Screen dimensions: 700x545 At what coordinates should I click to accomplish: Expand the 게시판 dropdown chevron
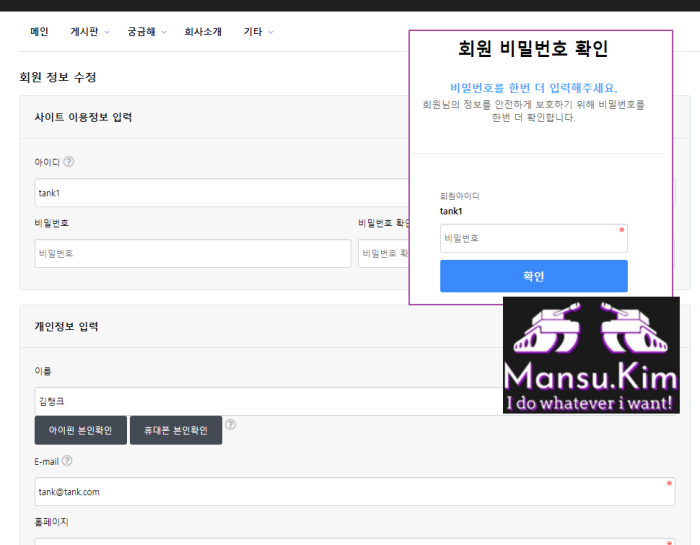107,32
